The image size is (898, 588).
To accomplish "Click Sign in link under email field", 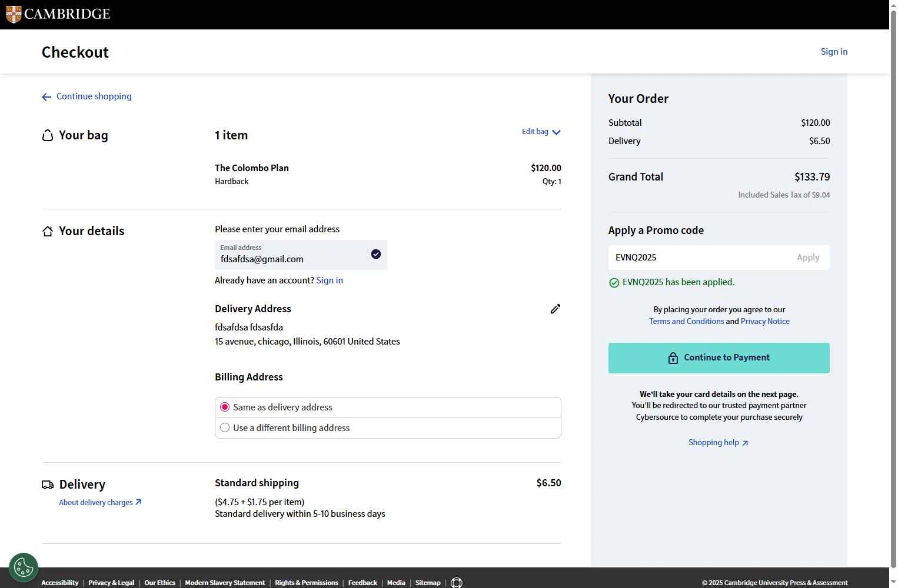I will click(x=330, y=280).
